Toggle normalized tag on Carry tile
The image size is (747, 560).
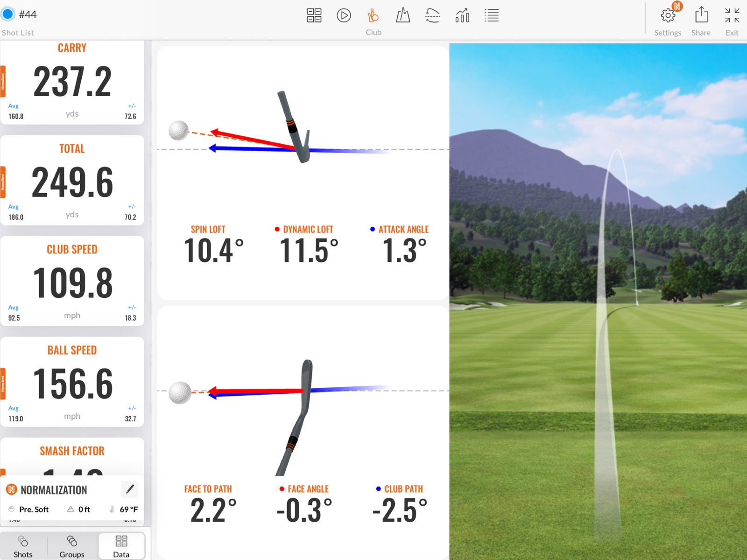point(3,81)
